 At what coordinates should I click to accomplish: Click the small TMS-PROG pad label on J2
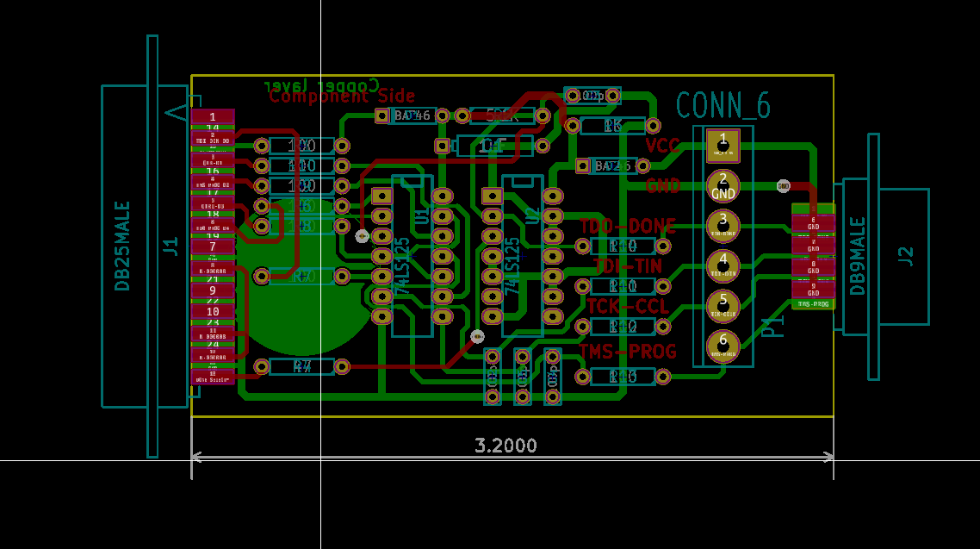pyautogui.click(x=813, y=304)
